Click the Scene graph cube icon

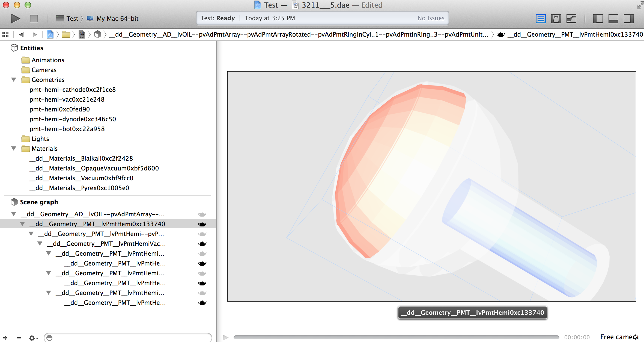[14, 202]
